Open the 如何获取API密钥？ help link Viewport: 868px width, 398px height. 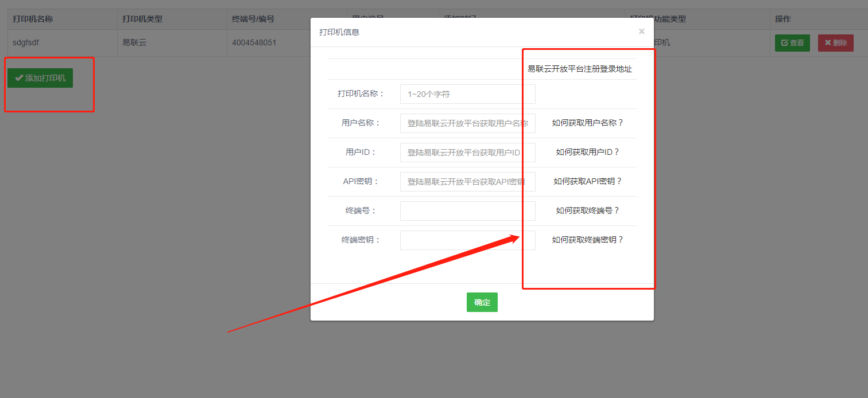click(587, 181)
